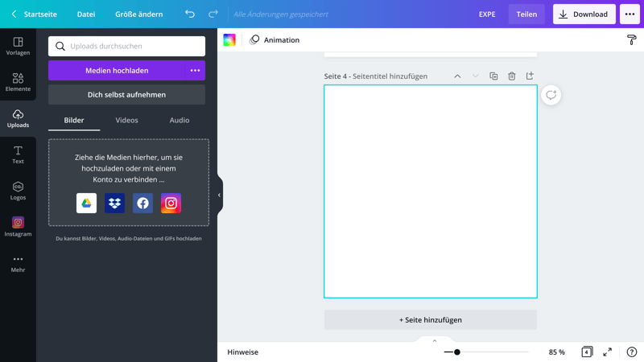644x362 pixels.
Task: Click the EXPE project name
Action: coord(487,14)
